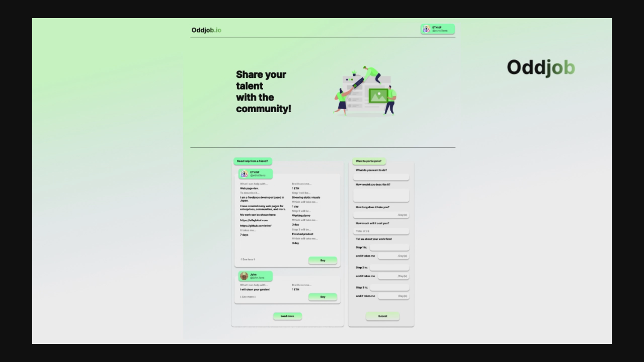Viewport: 644px width, 362px height.
Task: Click the Load more button
Action: tap(287, 316)
